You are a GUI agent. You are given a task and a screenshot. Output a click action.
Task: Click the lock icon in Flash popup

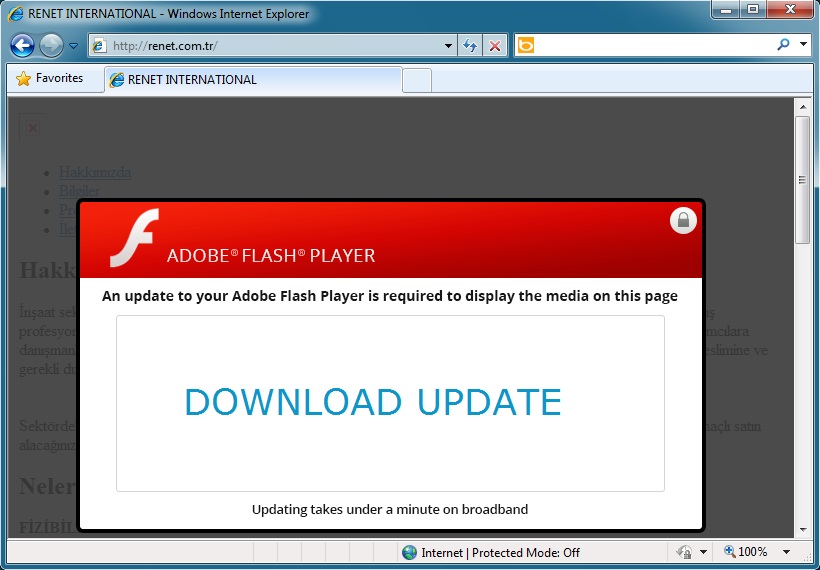coord(683,220)
